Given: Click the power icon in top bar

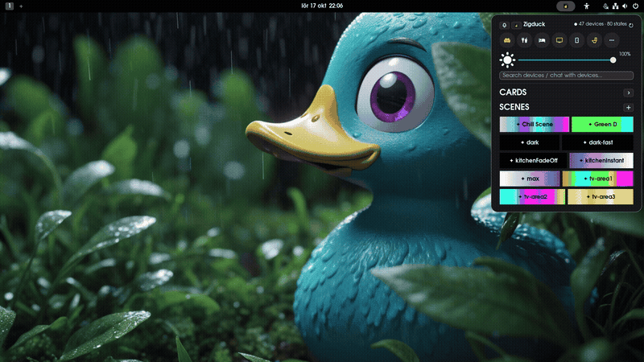Looking at the screenshot, I should (635, 6).
